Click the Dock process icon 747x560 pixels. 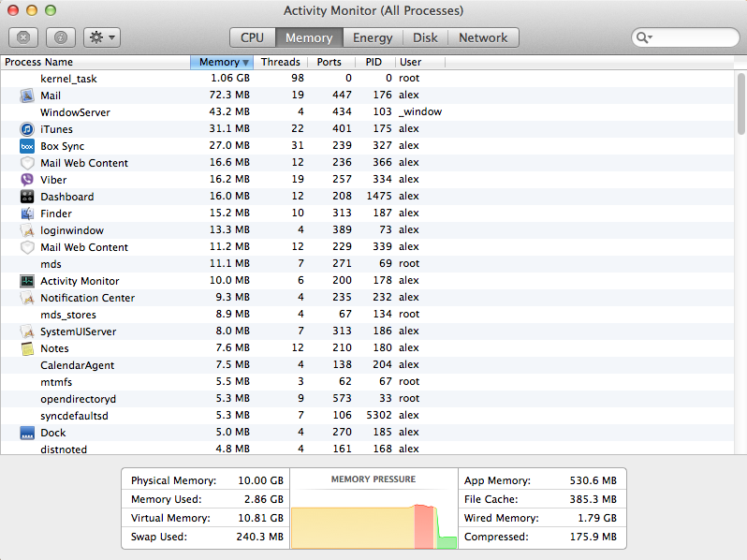27,433
